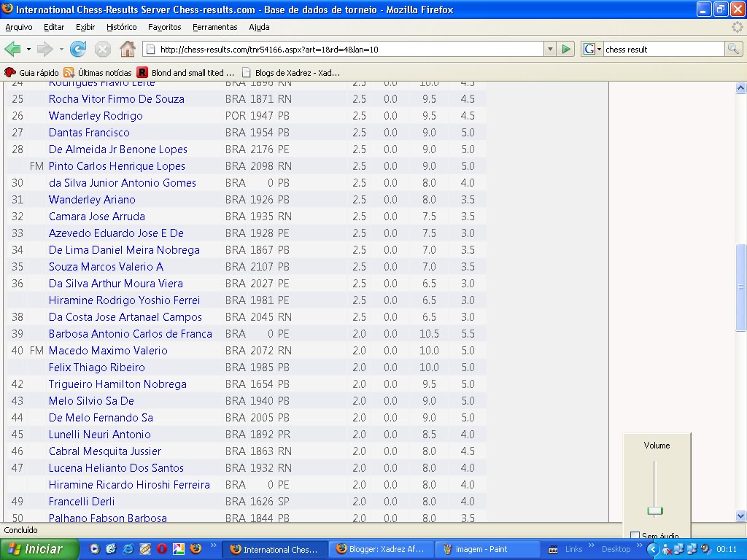
Task: Open the Histórico menu
Action: click(x=122, y=27)
